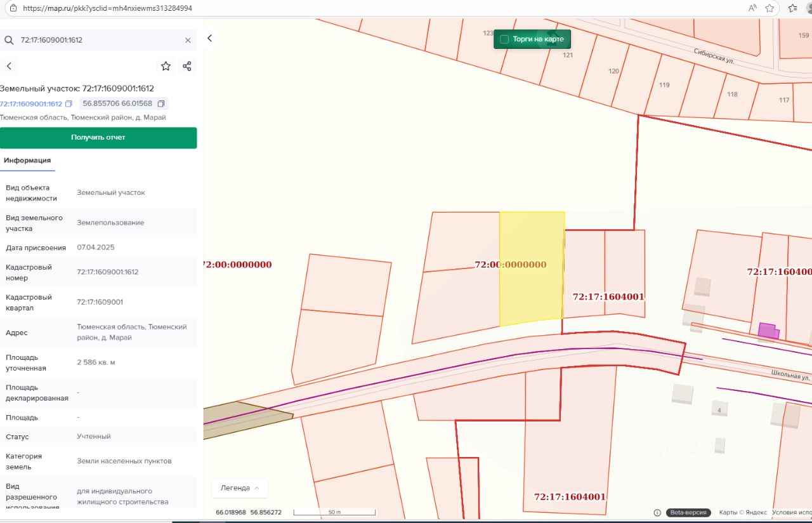Open the browser favorites list icon
Image resolution: width=812 pixels, height=523 pixels.
point(792,8)
